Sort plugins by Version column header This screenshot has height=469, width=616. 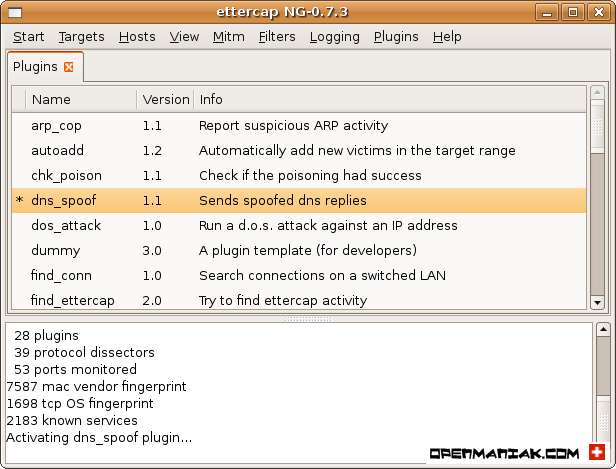(166, 99)
